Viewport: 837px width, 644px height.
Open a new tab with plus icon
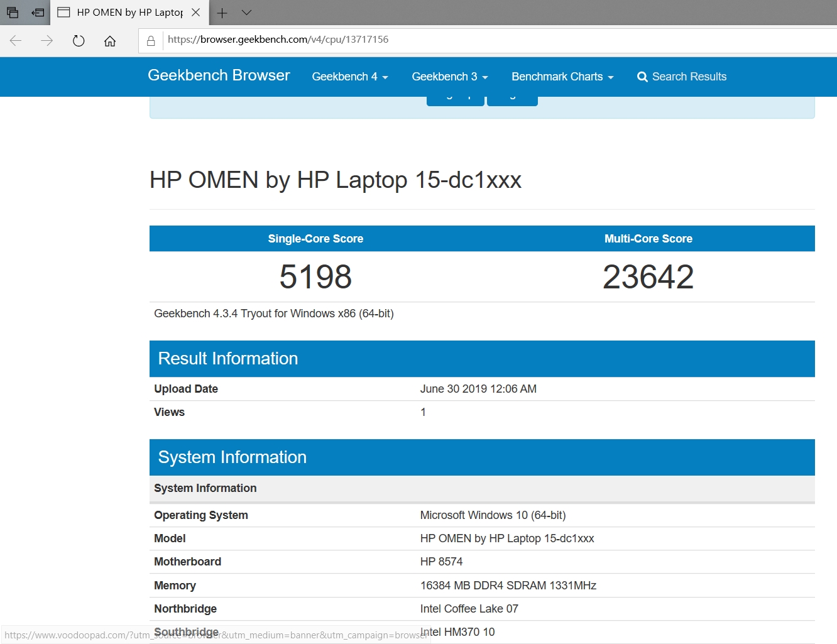[x=222, y=13]
